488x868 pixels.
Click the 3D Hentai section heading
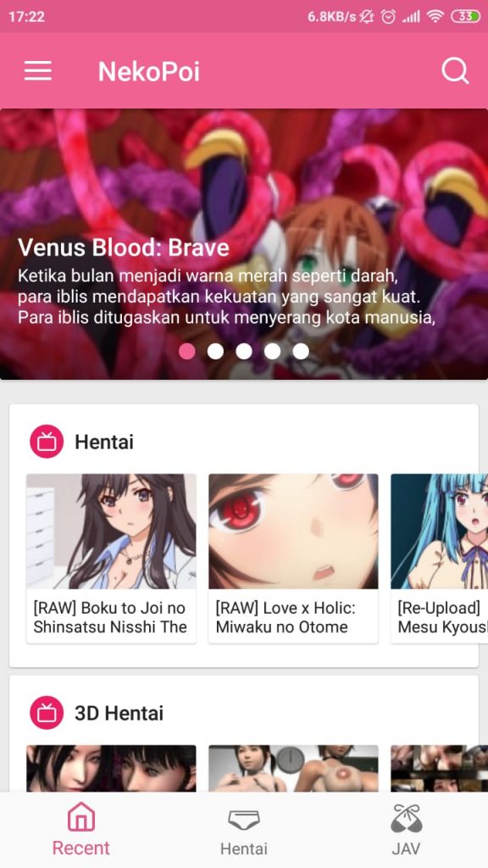click(x=119, y=713)
